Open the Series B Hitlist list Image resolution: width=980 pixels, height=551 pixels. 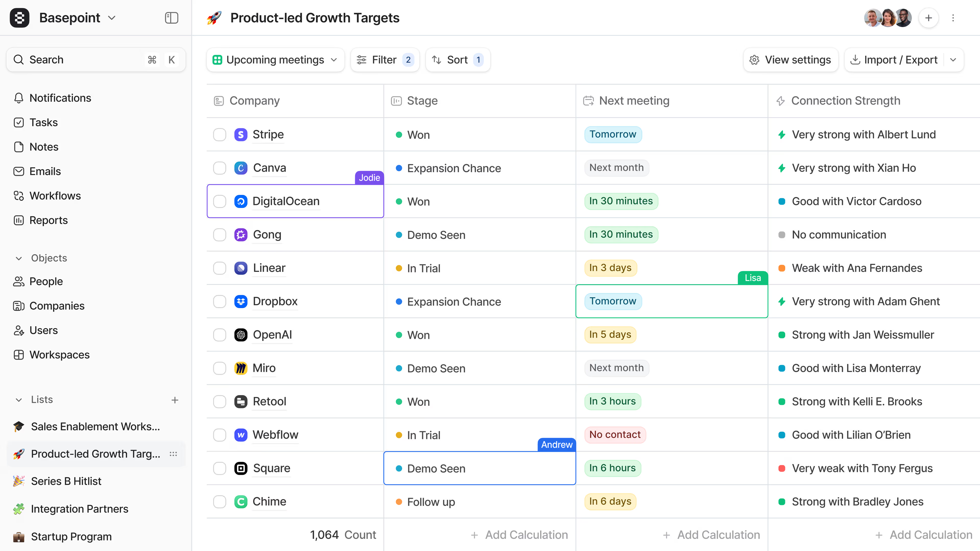coord(66,481)
